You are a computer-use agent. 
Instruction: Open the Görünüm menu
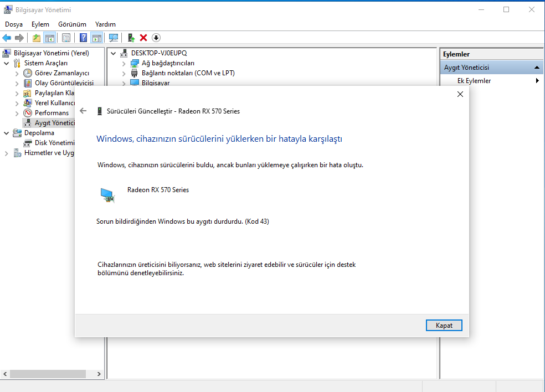pos(73,24)
